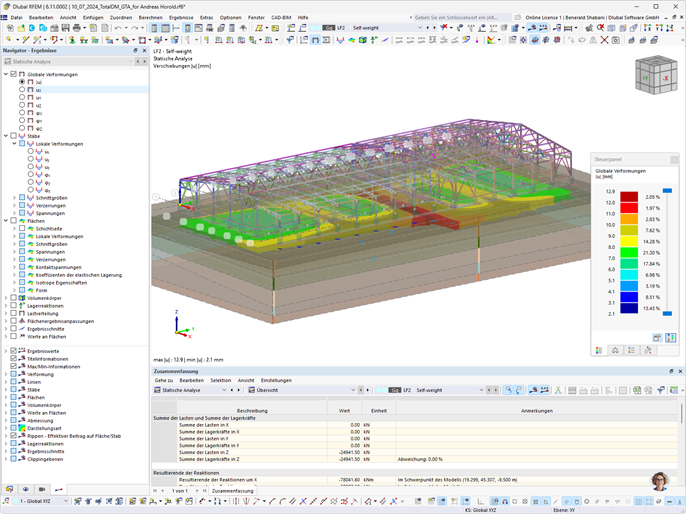686x514 pixels.
Task: Click the camera screenshot icon in toolbar
Action: click(x=616, y=40)
